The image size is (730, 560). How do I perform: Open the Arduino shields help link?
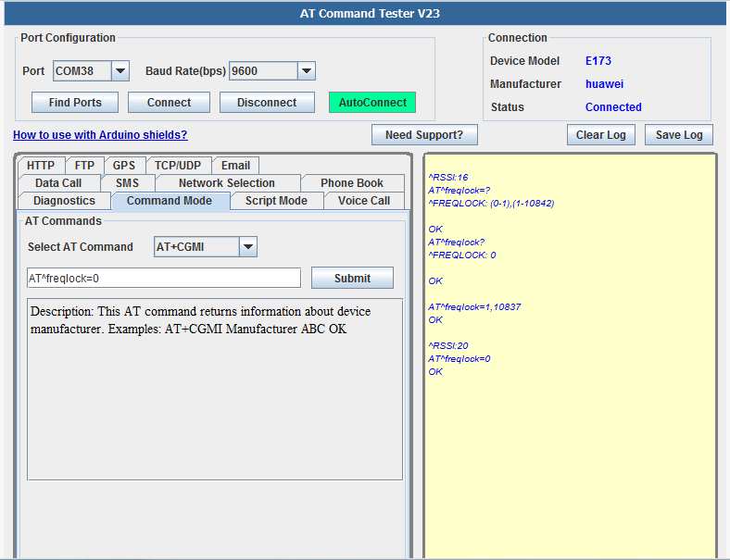pyautogui.click(x=100, y=135)
